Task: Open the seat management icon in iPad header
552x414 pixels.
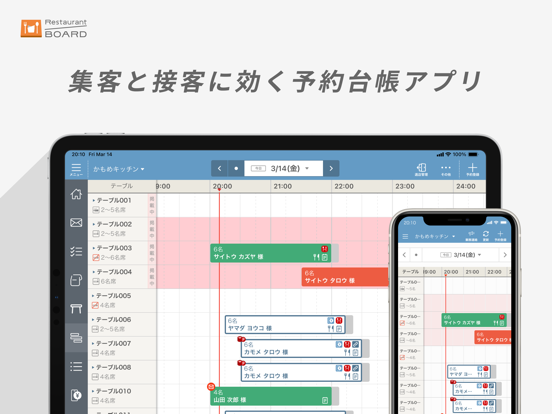Action: (x=421, y=169)
